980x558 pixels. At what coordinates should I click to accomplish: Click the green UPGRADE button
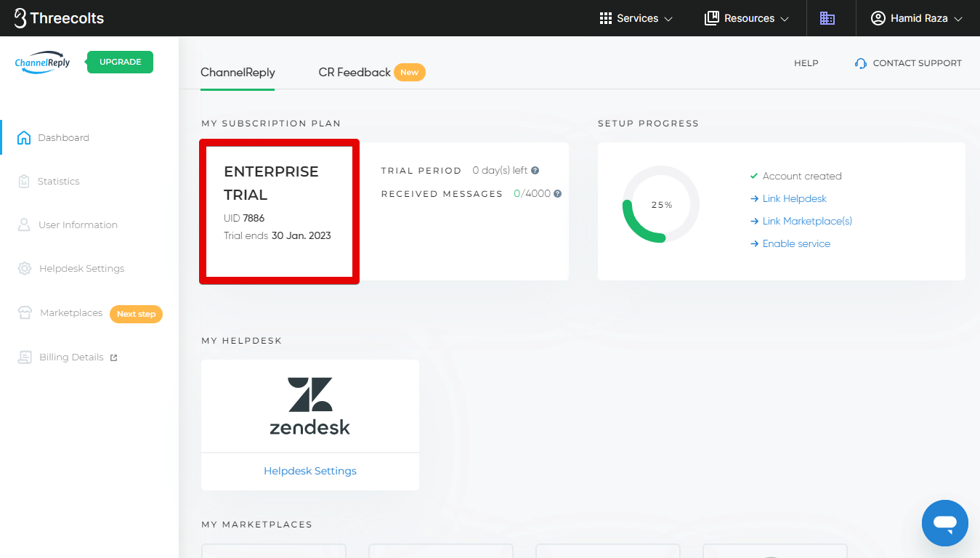click(120, 62)
